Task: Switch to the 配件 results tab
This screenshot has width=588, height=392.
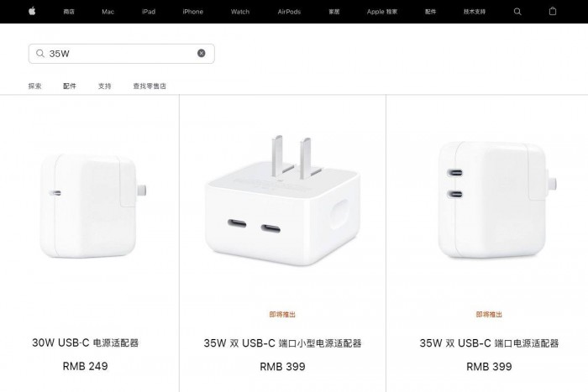Action: pos(70,86)
